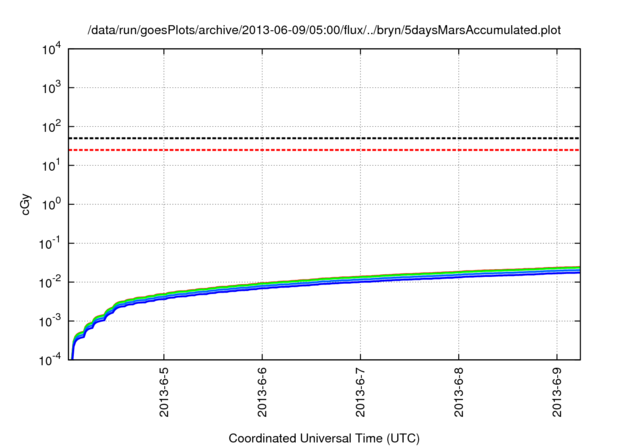
Task: Click the 10^2 y-axis tick label
Action: [x=51, y=127]
